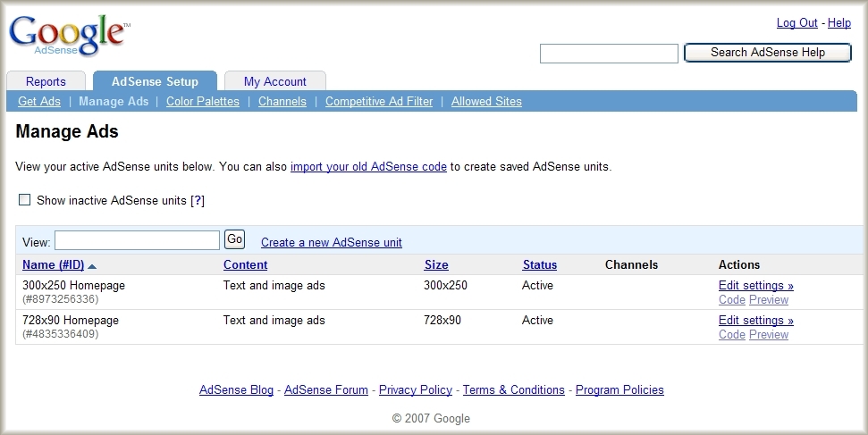Image resolution: width=868 pixels, height=435 pixels.
Task: Click the Log Out link
Action: point(797,22)
